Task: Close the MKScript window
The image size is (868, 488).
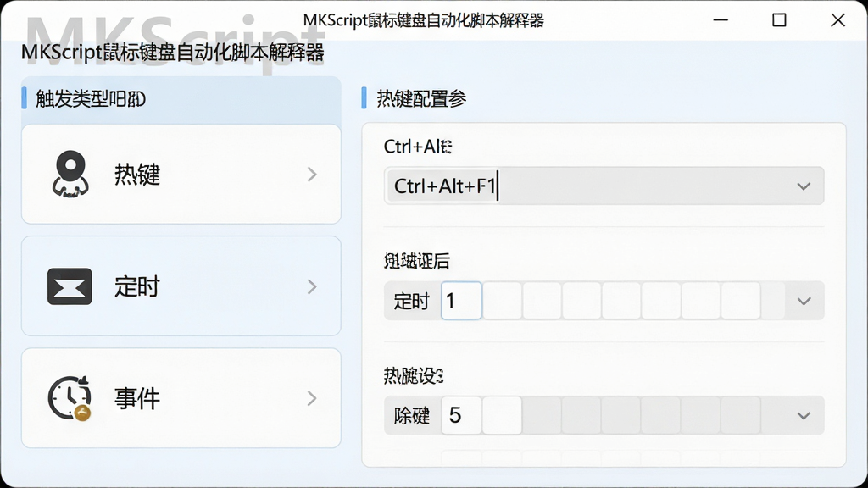Action: tap(838, 20)
